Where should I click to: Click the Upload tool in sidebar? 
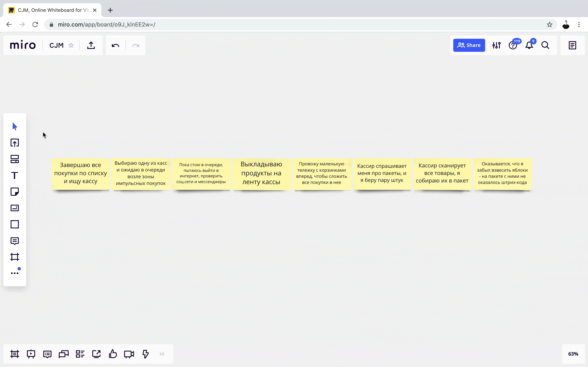[x=14, y=143]
